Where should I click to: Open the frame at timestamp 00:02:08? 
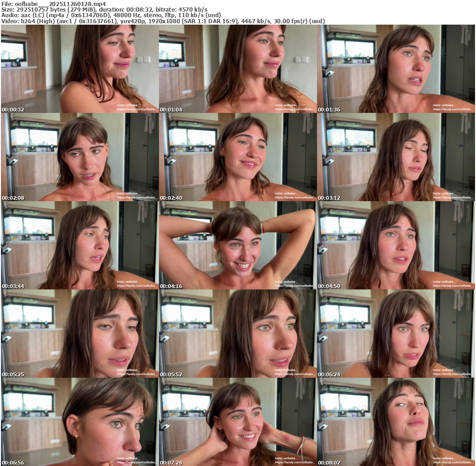point(79,157)
